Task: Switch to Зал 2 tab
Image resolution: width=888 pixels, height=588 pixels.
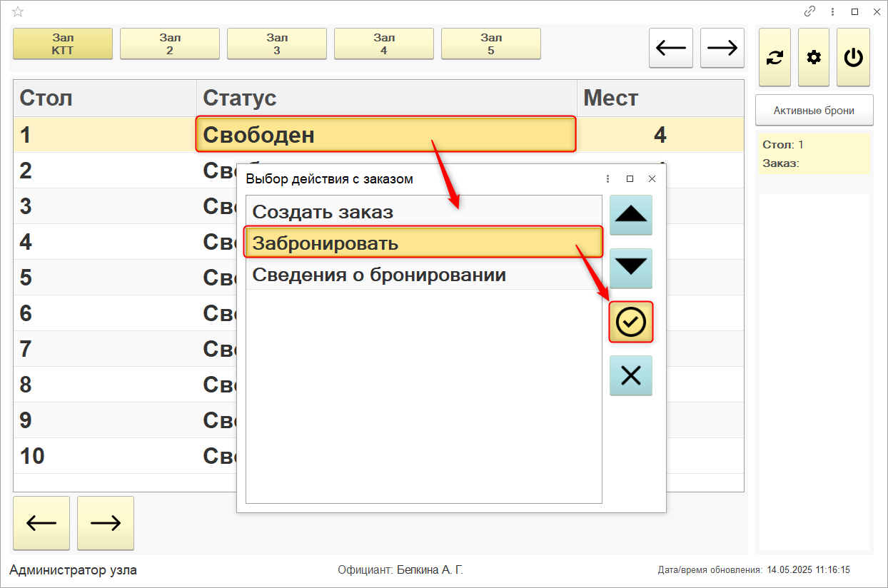Action: tap(170, 44)
